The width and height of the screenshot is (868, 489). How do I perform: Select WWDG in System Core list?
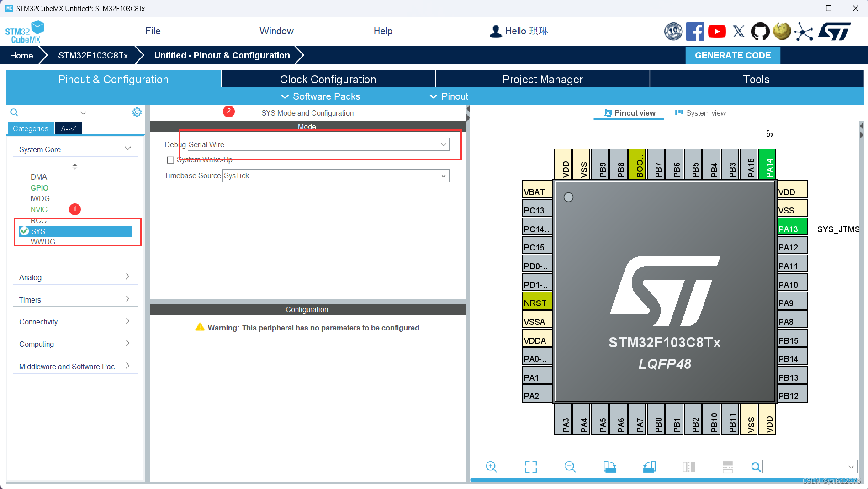pos(43,242)
